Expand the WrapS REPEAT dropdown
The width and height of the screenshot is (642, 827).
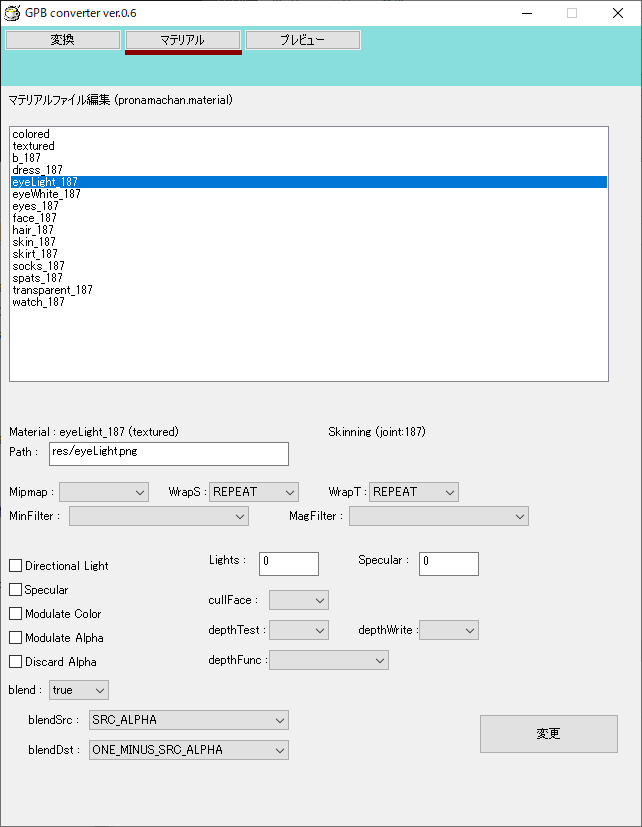tap(254, 492)
